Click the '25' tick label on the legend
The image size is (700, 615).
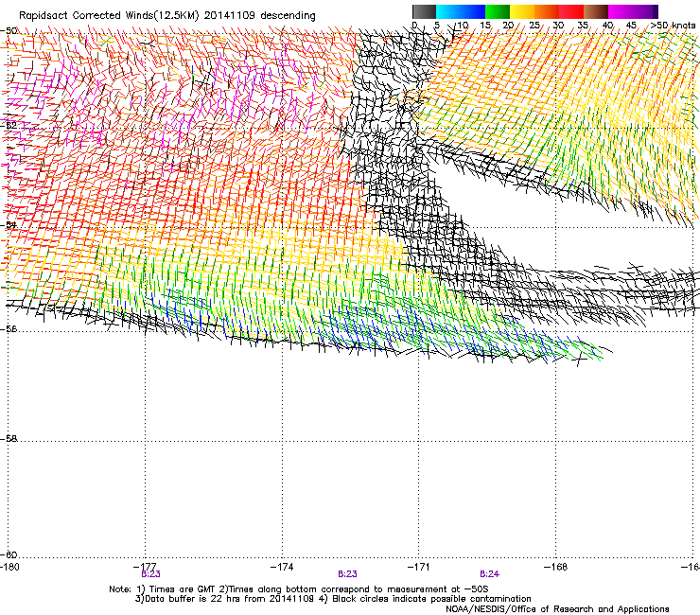click(534, 26)
